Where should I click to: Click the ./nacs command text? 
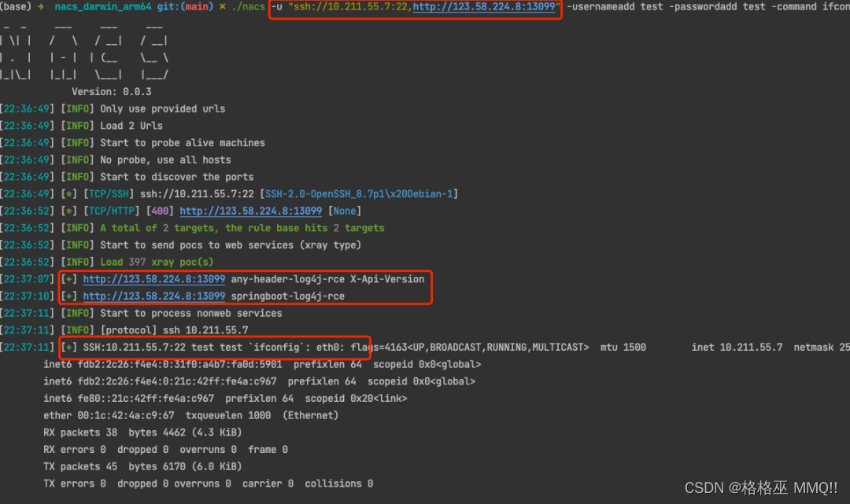click(x=248, y=7)
